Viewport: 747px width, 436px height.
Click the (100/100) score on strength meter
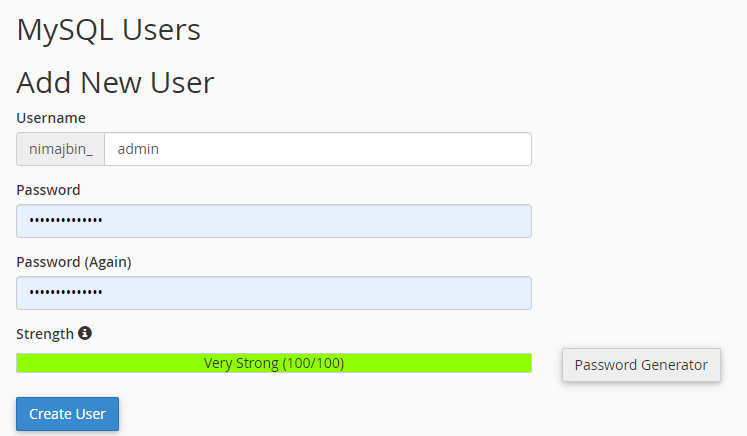[x=313, y=363]
